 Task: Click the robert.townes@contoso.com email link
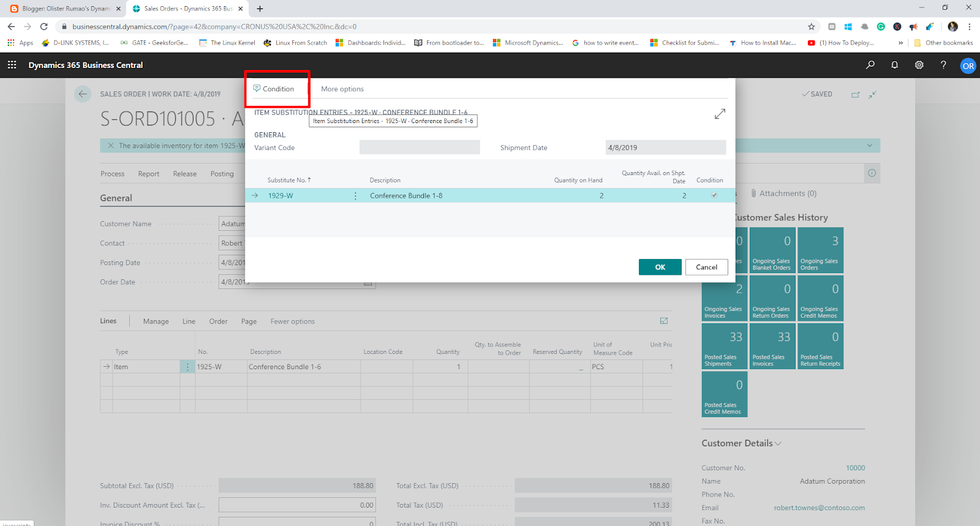point(820,508)
